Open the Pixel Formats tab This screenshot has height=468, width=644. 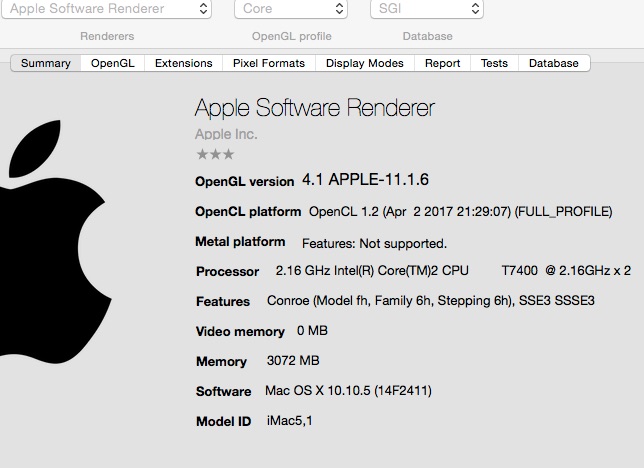(269, 63)
